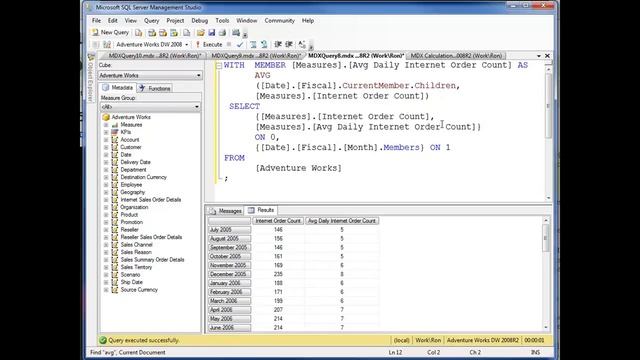Select the Internet Sales Order Details tree item
This screenshot has width=640, height=360.
[x=151, y=200]
